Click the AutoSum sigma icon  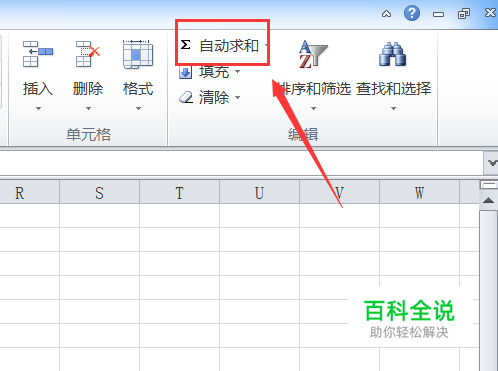(x=186, y=45)
